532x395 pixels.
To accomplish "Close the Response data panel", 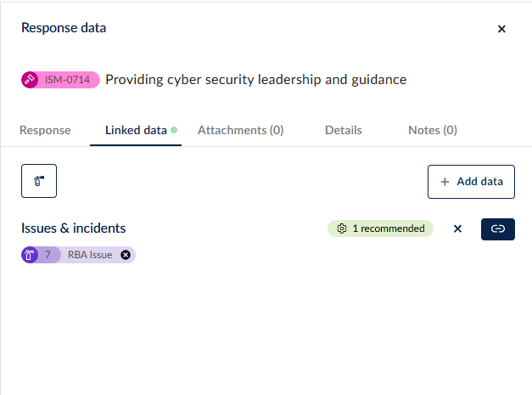I will pos(501,29).
